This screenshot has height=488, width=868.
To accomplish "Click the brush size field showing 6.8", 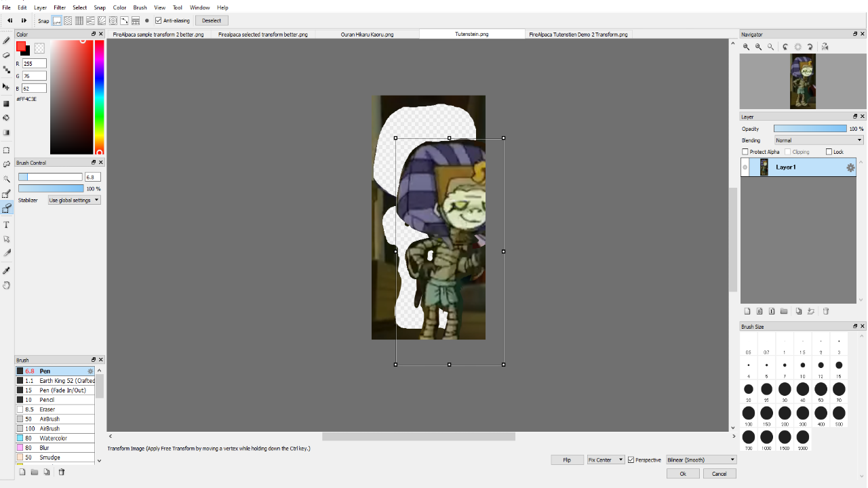I will (92, 177).
